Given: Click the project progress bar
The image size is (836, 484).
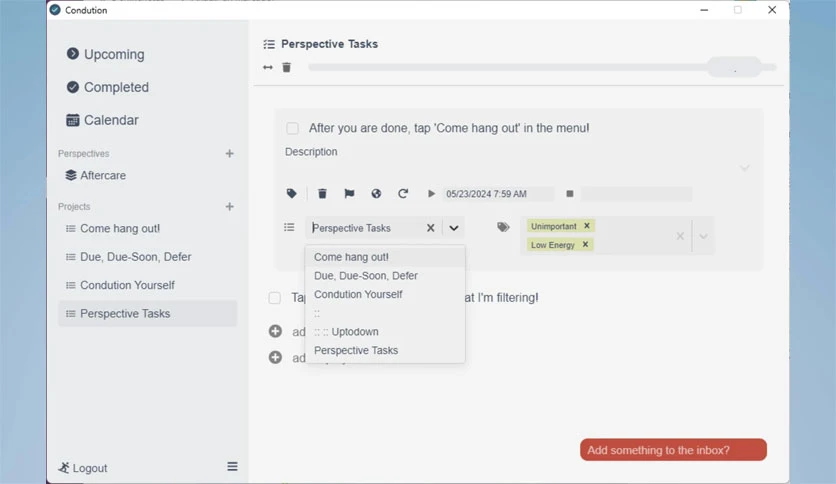Looking at the screenshot, I should click(x=542, y=67).
